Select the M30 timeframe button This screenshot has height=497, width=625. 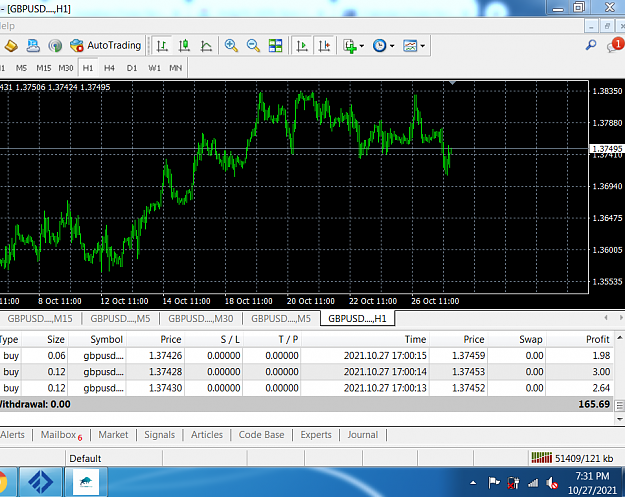coord(66,68)
